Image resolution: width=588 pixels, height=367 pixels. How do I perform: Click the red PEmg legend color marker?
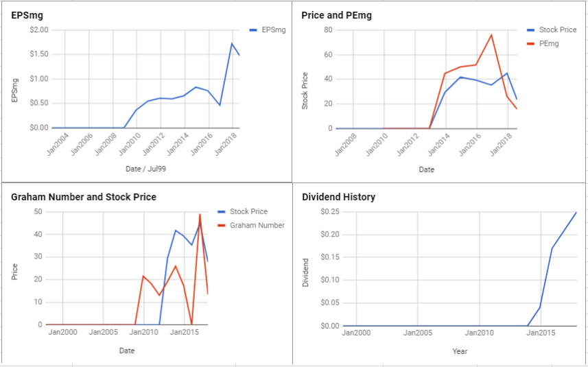tap(530, 44)
